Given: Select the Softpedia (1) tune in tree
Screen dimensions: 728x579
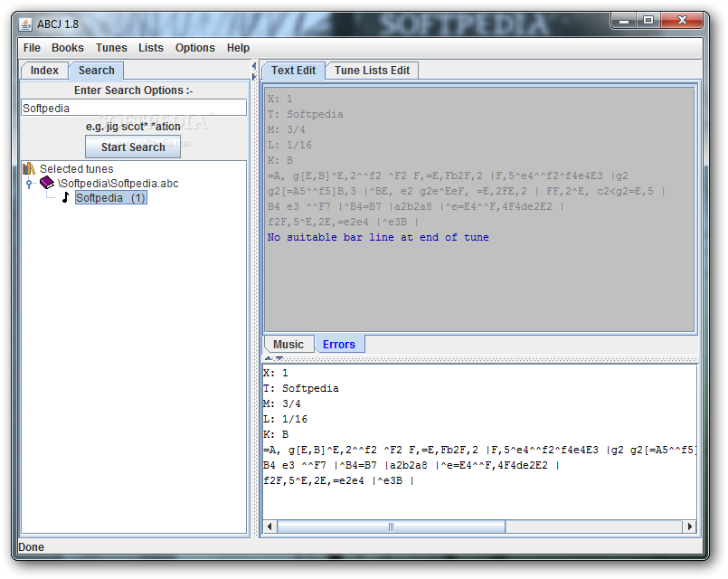Looking at the screenshot, I should tap(111, 198).
